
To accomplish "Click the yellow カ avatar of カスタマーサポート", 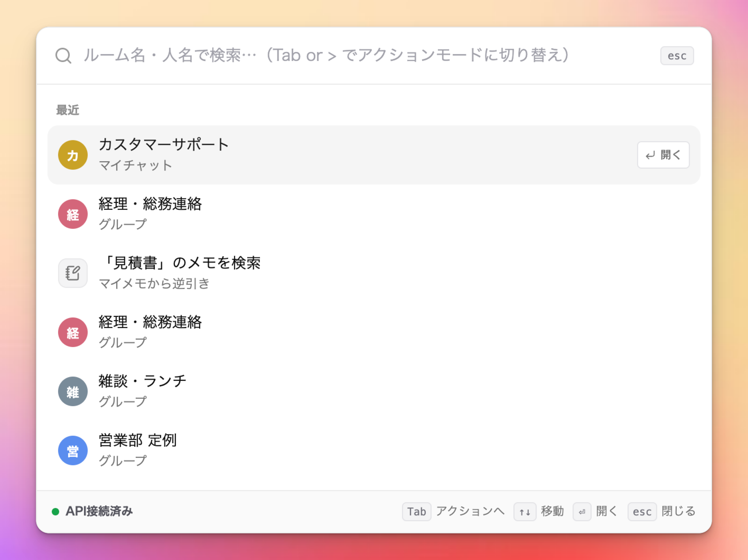I will point(73,155).
